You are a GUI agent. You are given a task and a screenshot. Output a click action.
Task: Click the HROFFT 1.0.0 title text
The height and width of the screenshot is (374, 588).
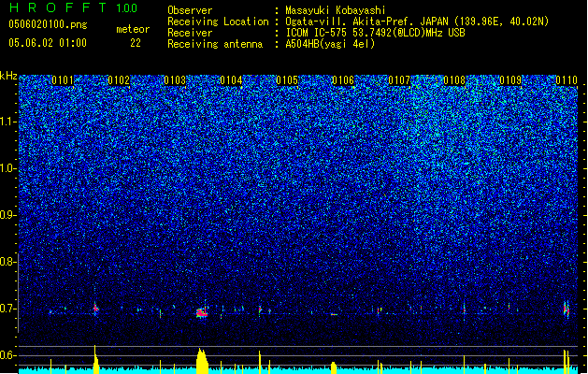73,7
